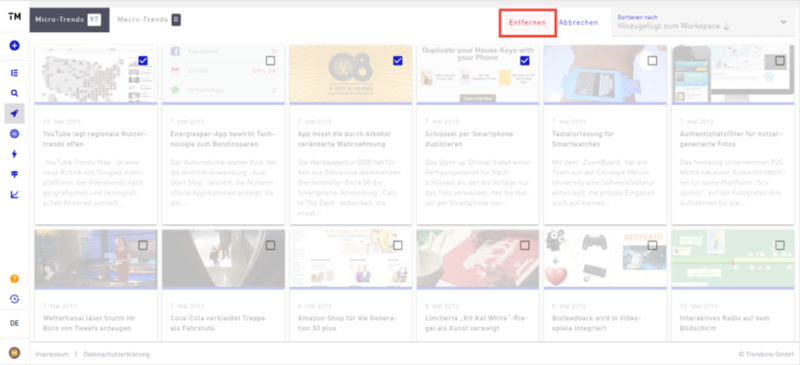Open the Datenschutzerklärung link

[116, 354]
